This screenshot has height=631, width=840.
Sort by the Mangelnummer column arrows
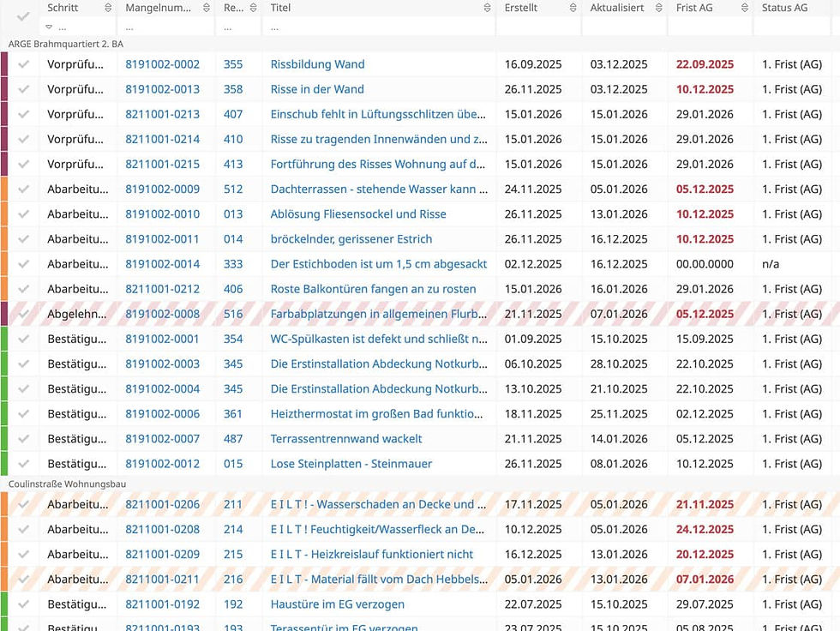(x=207, y=8)
